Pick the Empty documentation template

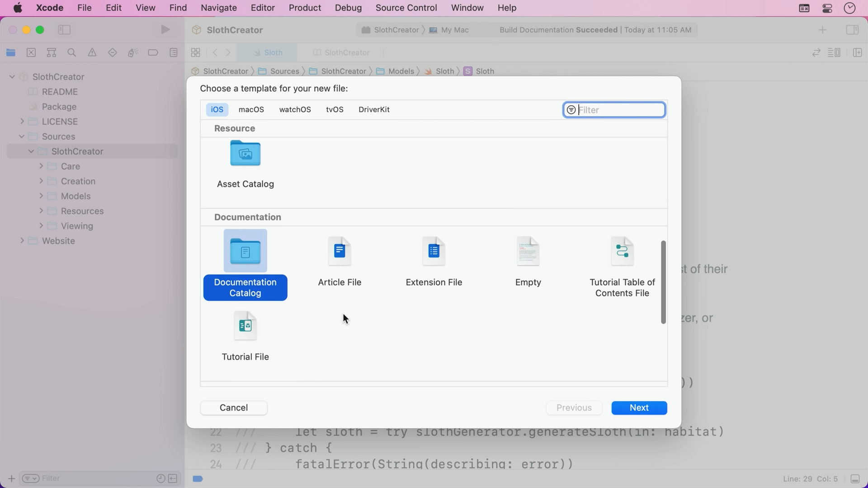pyautogui.click(x=528, y=262)
